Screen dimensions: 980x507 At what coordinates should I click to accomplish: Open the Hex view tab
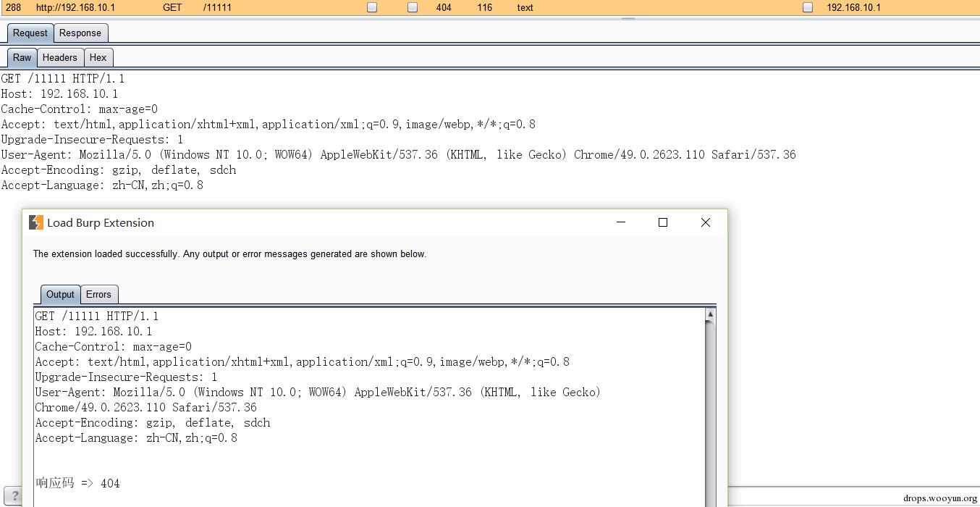(98, 57)
